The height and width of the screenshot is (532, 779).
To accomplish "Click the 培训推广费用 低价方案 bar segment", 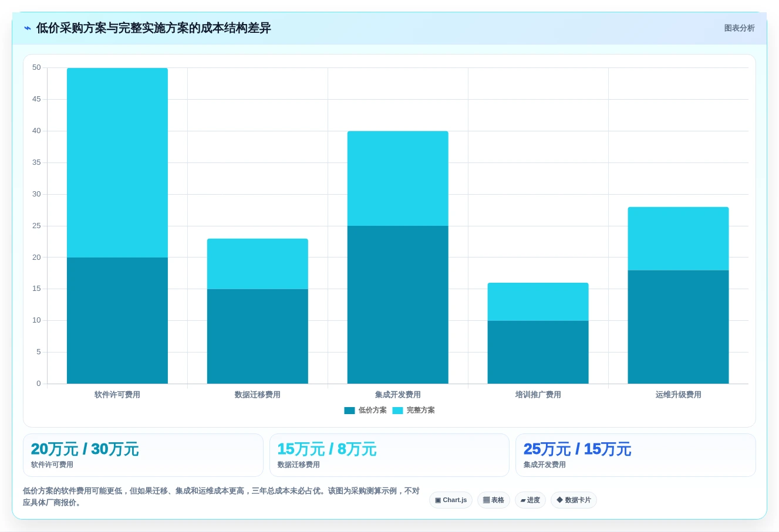I will [538, 353].
